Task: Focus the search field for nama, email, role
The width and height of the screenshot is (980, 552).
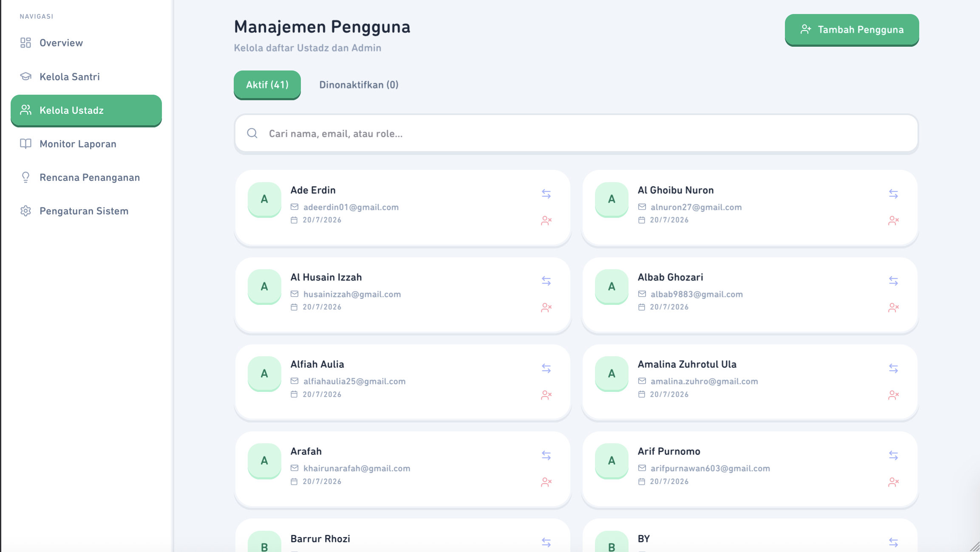Action: pos(576,133)
